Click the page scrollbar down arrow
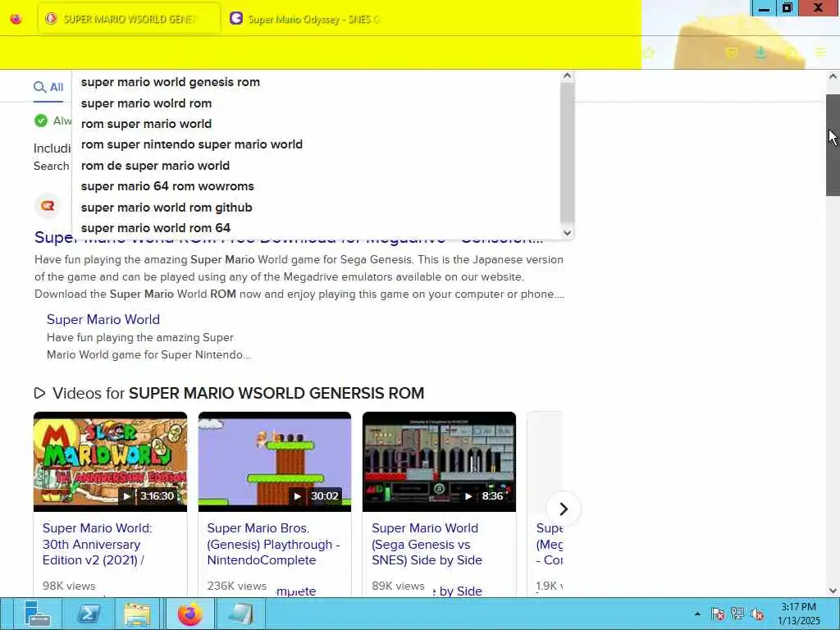The image size is (840, 630). (833, 591)
